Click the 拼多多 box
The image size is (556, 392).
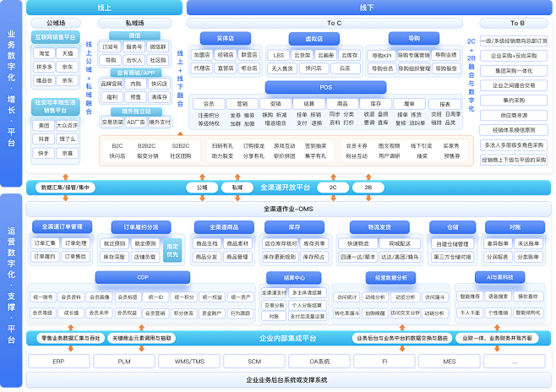pyautogui.click(x=44, y=67)
